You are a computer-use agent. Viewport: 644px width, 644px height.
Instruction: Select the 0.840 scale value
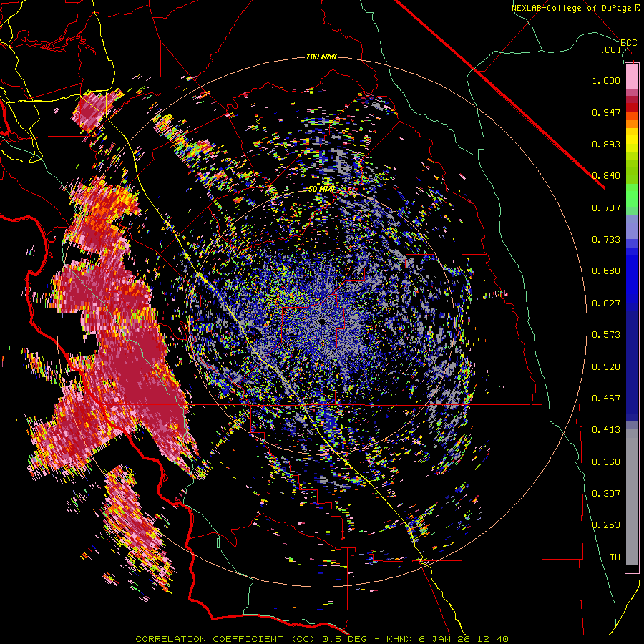tap(606, 176)
